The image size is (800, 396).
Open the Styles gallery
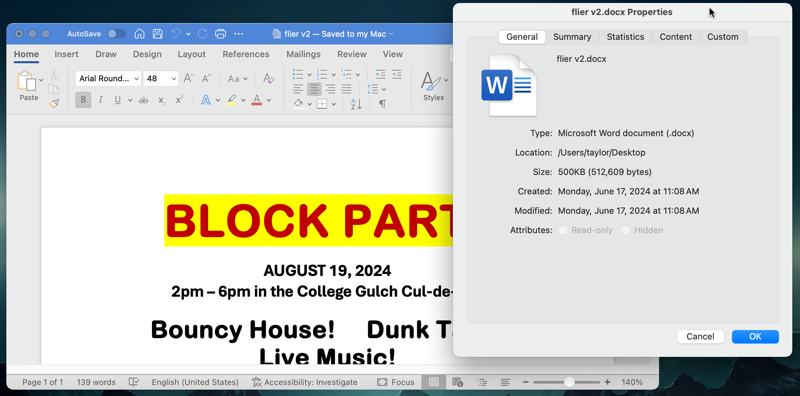[x=434, y=86]
